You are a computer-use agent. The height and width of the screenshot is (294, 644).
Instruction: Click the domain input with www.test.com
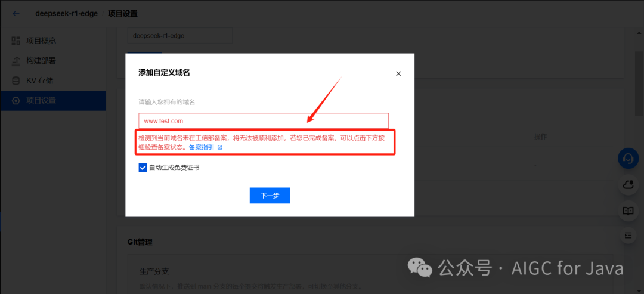(264, 121)
